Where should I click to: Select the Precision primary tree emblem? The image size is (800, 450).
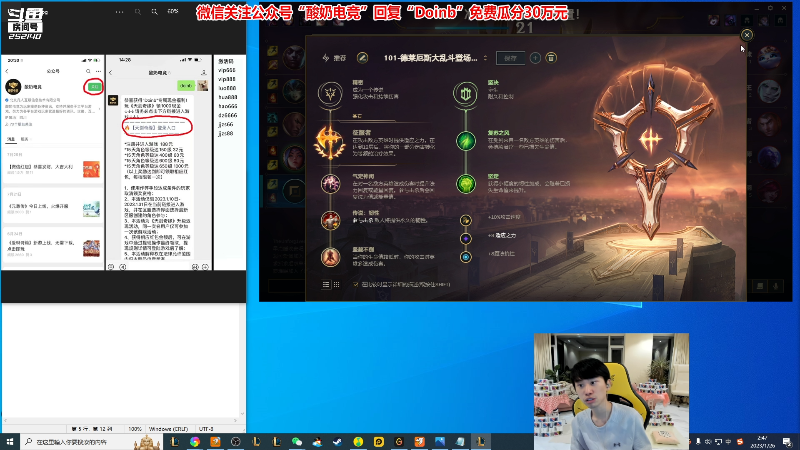coord(330,94)
